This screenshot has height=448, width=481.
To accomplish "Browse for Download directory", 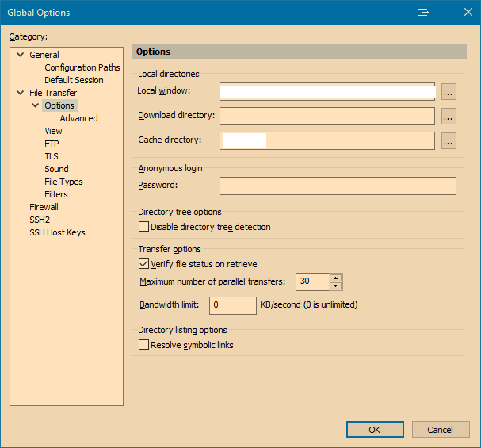I will pyautogui.click(x=449, y=117).
